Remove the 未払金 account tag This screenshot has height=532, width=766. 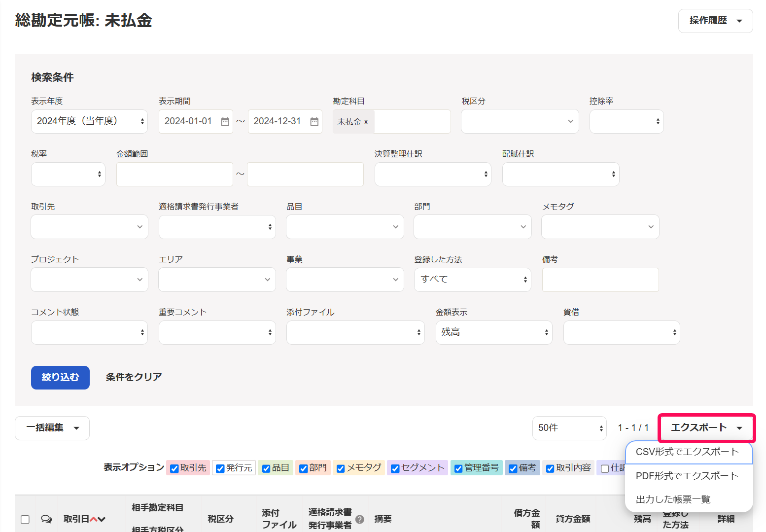coord(366,122)
